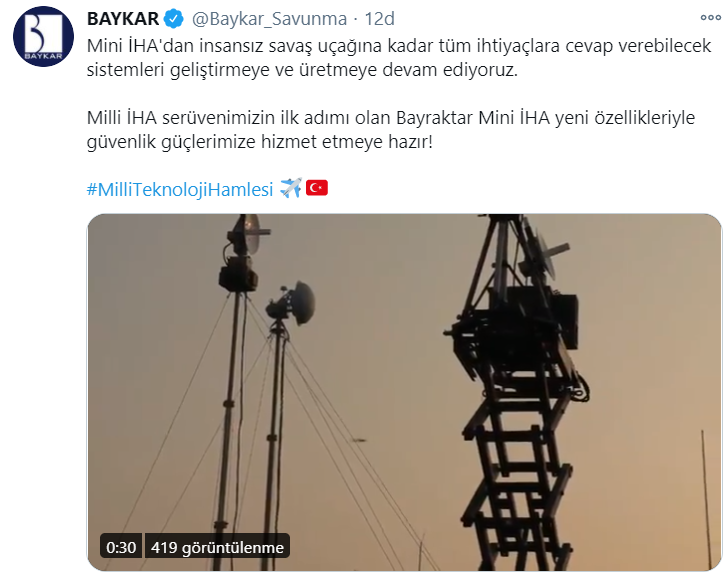The height and width of the screenshot is (581, 726).
Task: Click the Baykar profile avatar logo
Action: 44,37
